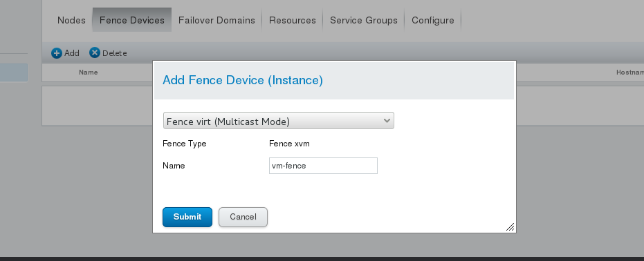This screenshot has width=644, height=261.
Task: Go to the Resources tab
Action: pyautogui.click(x=293, y=20)
